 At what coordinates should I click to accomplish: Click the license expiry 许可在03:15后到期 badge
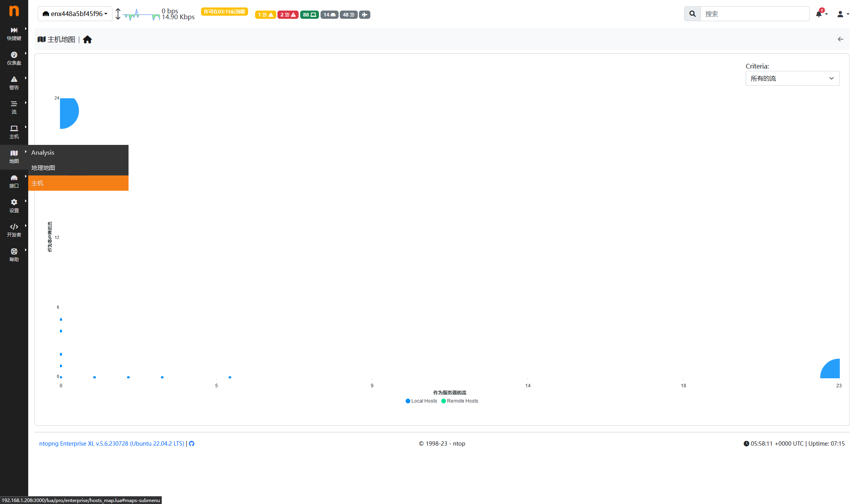pos(225,12)
